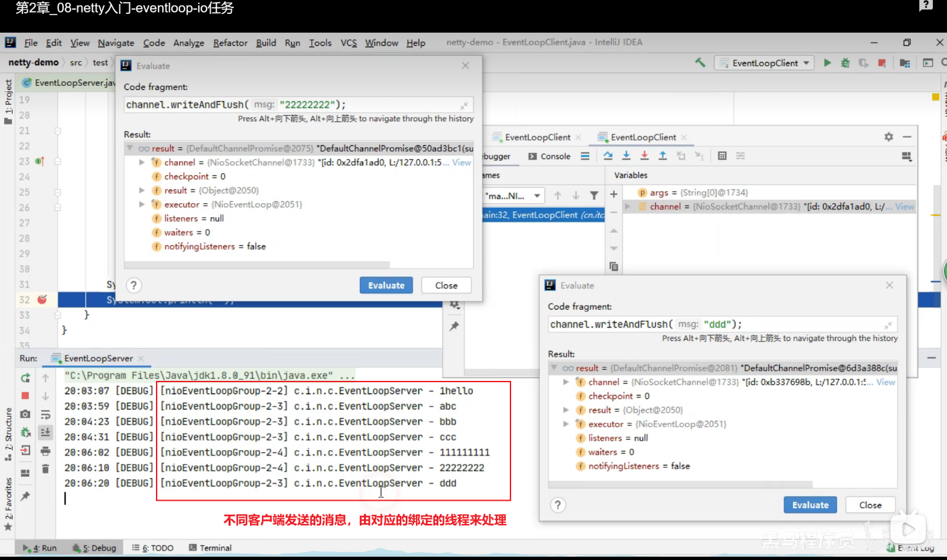This screenshot has width=947, height=560.
Task: Expand code fragment field in ddd Evaluate dialog
Action: [x=888, y=325]
